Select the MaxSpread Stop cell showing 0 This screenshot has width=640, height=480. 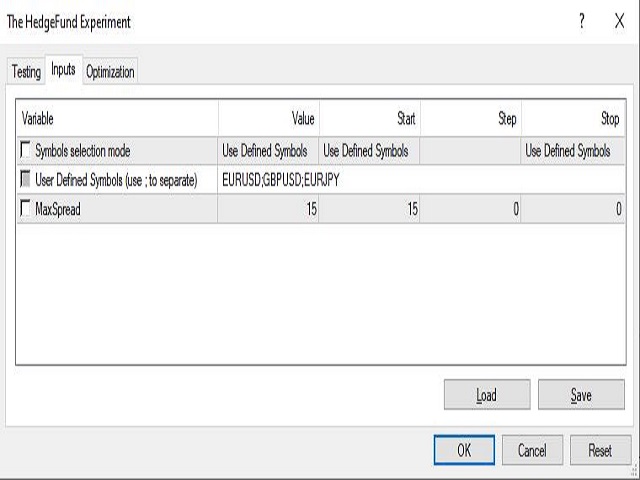point(573,209)
